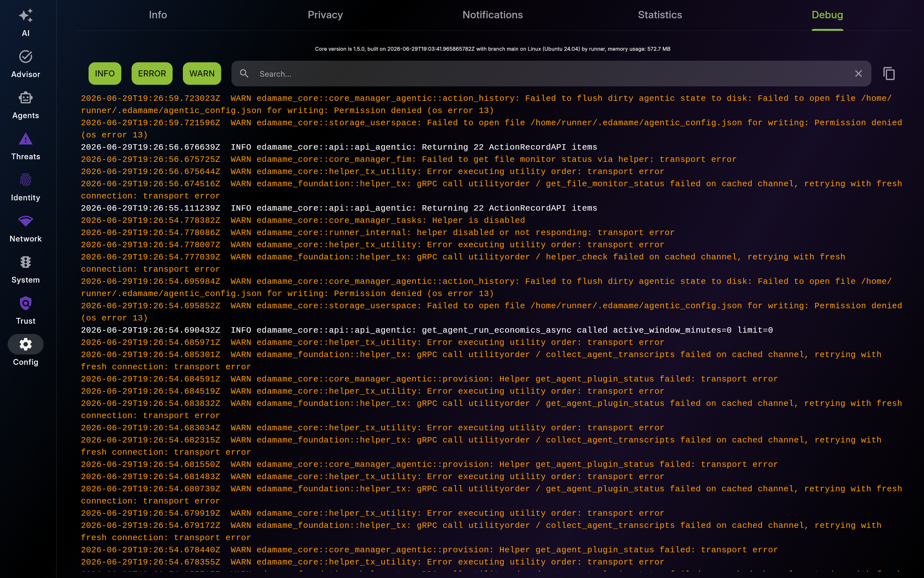This screenshot has width=924, height=578.
Task: Open the Threats warning triangle icon
Action: tap(26, 139)
